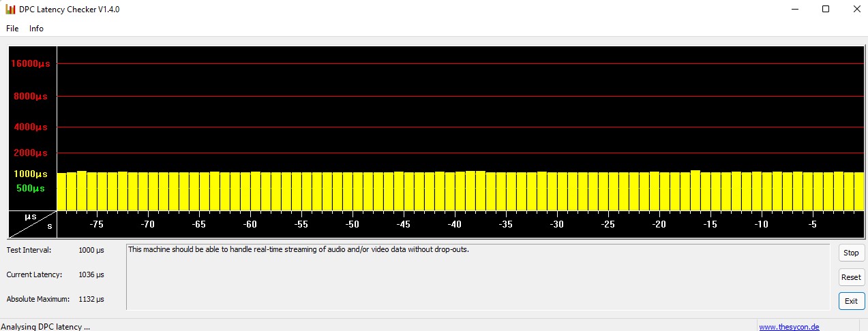Click the -10 time axis label
Viewport: 868px width, 331px height.
point(761,224)
